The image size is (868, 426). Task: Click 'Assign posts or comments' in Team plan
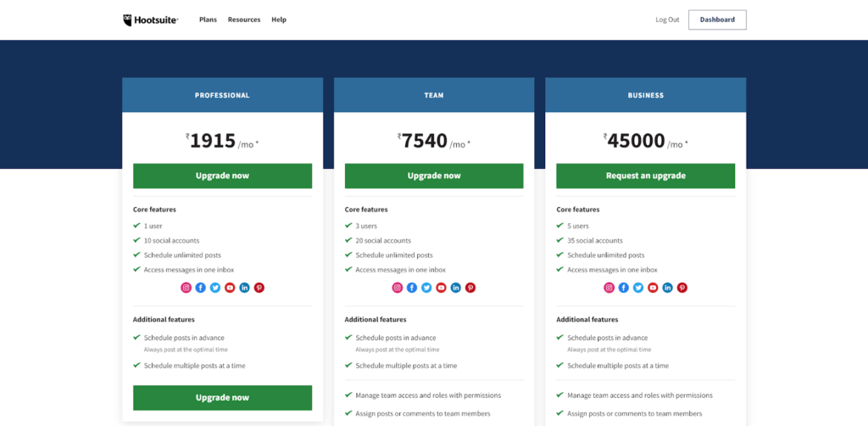(x=423, y=414)
